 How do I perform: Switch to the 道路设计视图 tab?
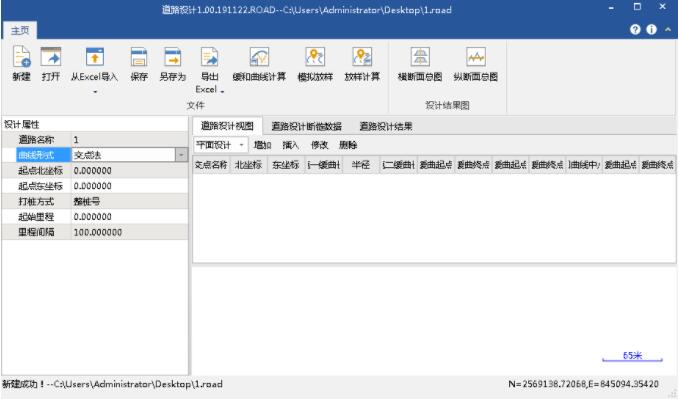(227, 126)
